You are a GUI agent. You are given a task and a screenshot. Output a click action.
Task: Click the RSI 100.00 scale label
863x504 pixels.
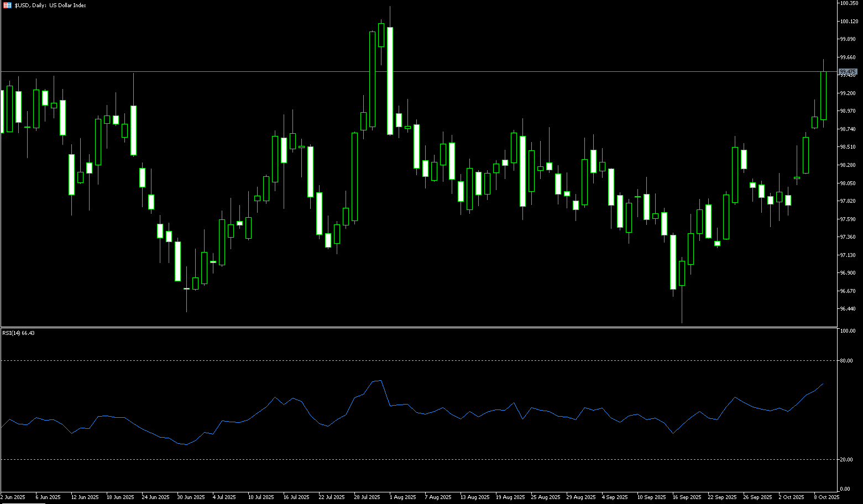[x=847, y=331]
